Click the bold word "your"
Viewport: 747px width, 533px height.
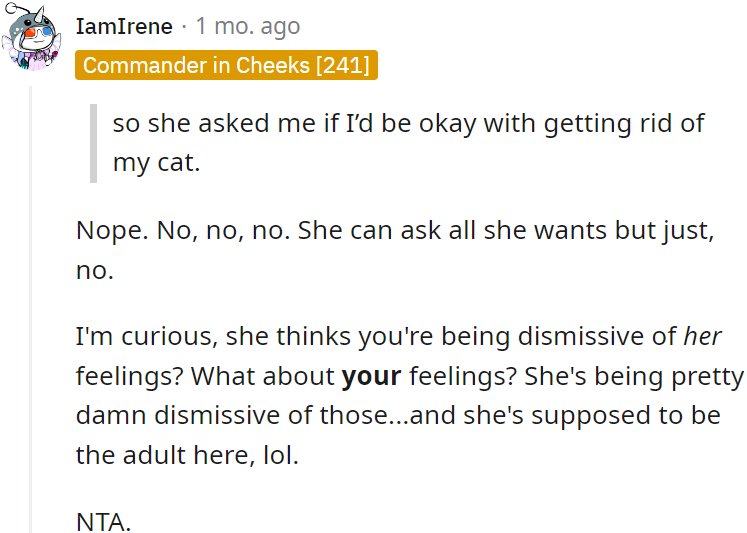371,377
